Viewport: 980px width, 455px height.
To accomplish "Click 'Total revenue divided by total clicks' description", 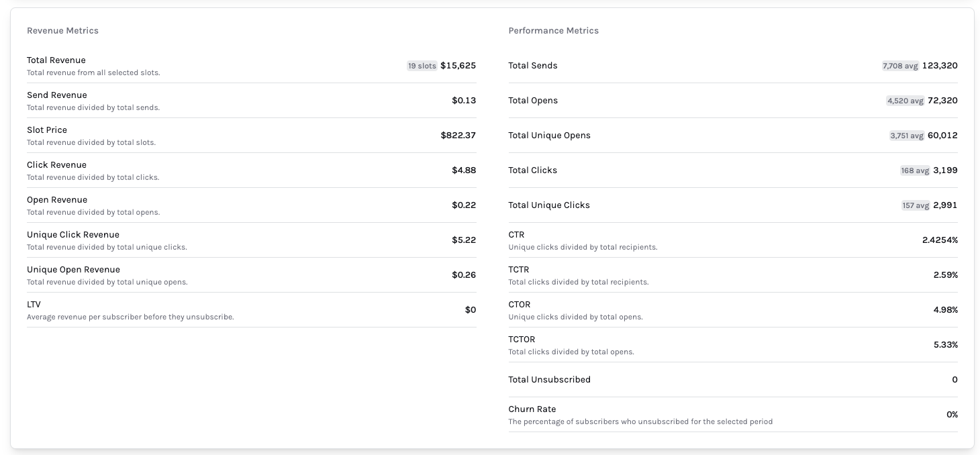I will pyautogui.click(x=93, y=177).
